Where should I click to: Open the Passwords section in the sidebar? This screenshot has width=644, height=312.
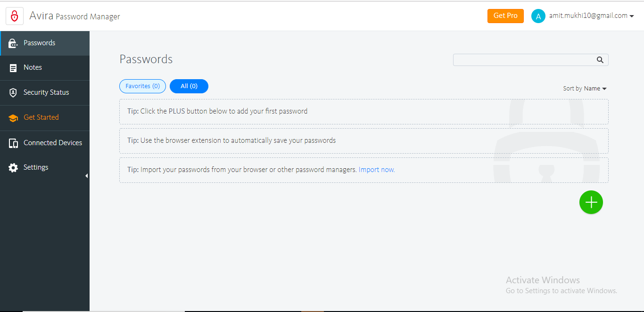45,43
